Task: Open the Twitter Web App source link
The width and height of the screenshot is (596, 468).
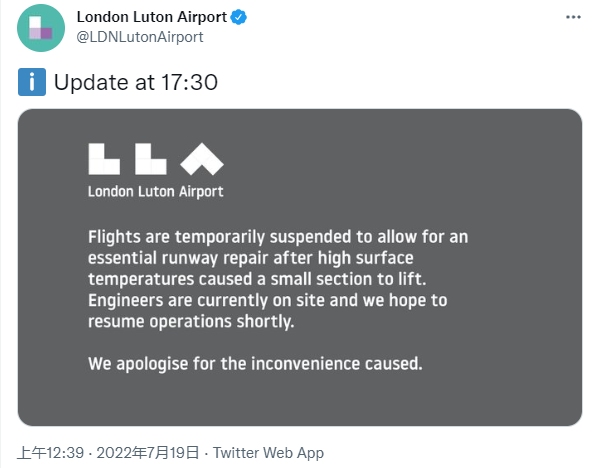Action: (268, 453)
